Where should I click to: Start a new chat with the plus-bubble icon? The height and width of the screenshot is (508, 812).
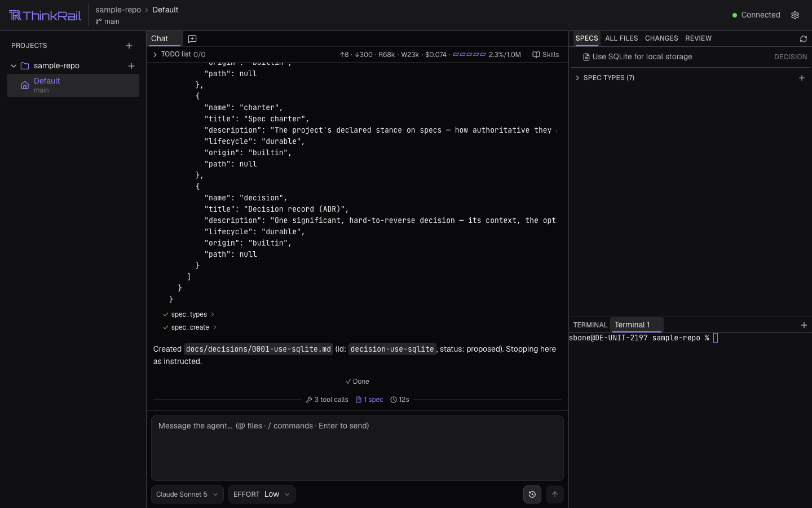coord(192,39)
